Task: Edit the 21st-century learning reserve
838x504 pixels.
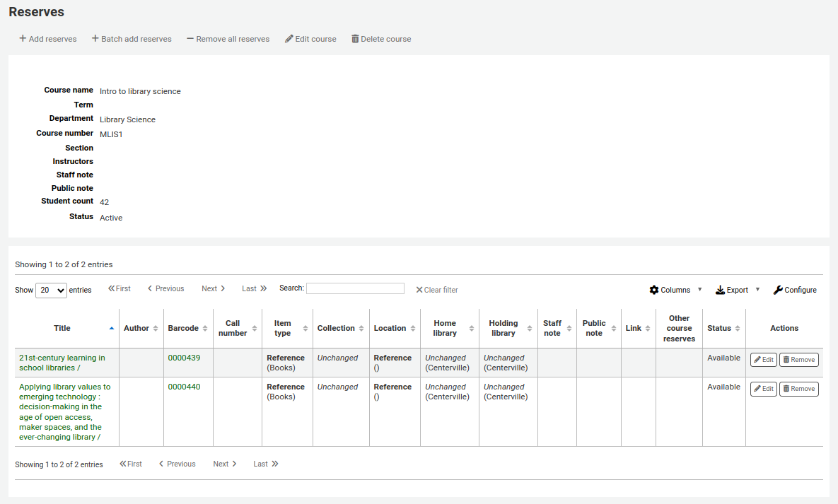Action: point(763,360)
